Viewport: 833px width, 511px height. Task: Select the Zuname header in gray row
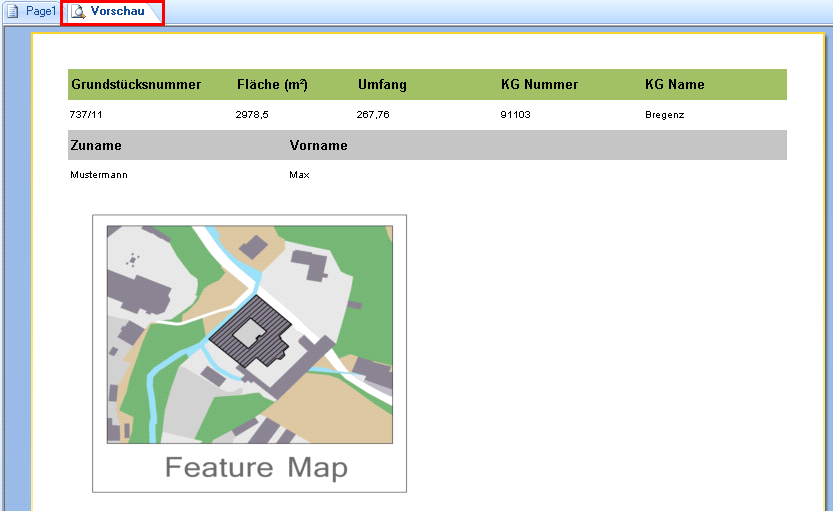[x=96, y=145]
